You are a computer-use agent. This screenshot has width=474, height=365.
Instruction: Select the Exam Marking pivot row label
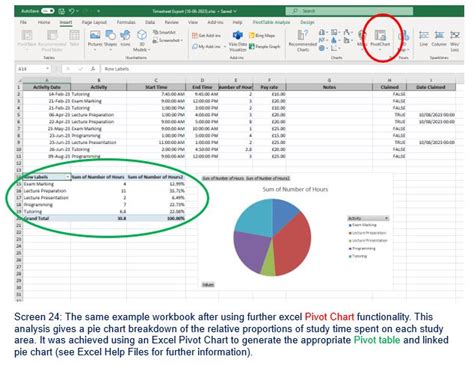tap(39, 184)
